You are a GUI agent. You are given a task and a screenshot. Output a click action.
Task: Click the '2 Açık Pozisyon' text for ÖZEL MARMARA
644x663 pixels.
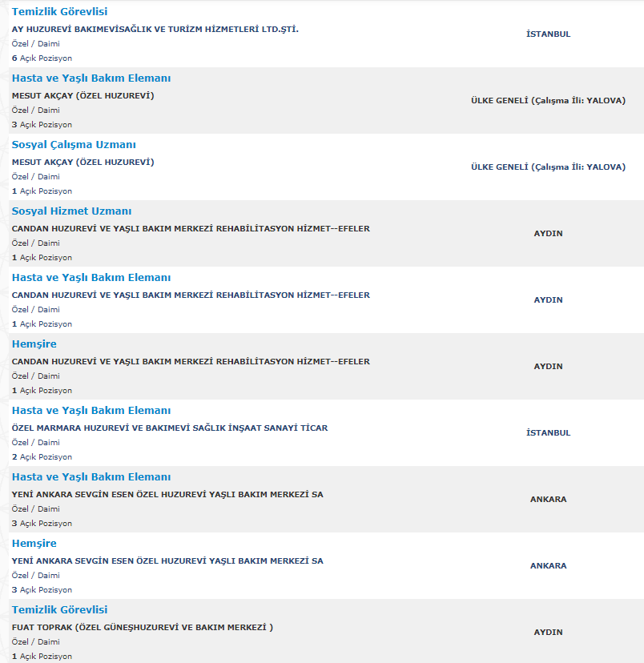tap(42, 457)
